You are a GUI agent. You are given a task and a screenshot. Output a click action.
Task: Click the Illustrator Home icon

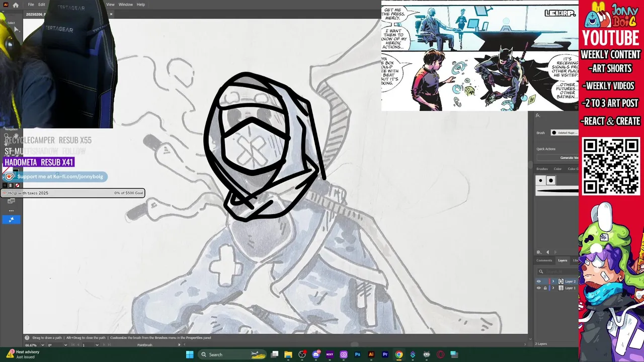16,5
